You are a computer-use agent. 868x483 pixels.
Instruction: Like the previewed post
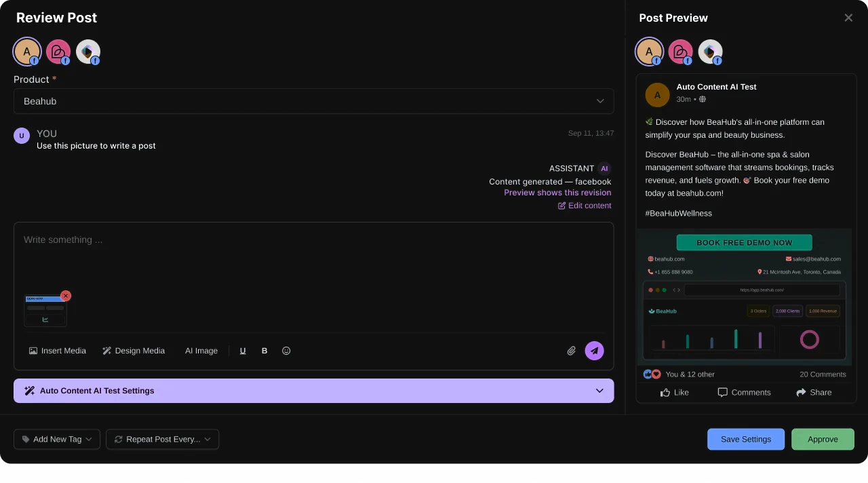pyautogui.click(x=674, y=392)
